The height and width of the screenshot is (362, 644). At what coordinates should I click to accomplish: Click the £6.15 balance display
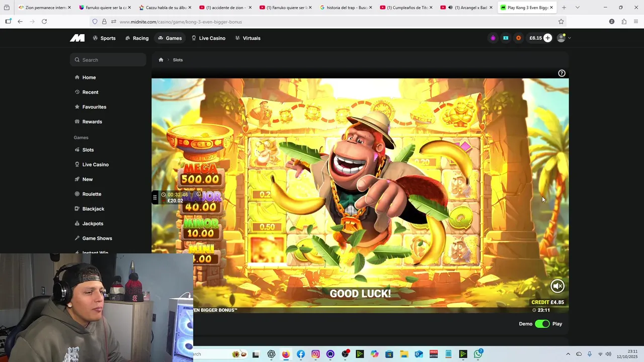535,38
